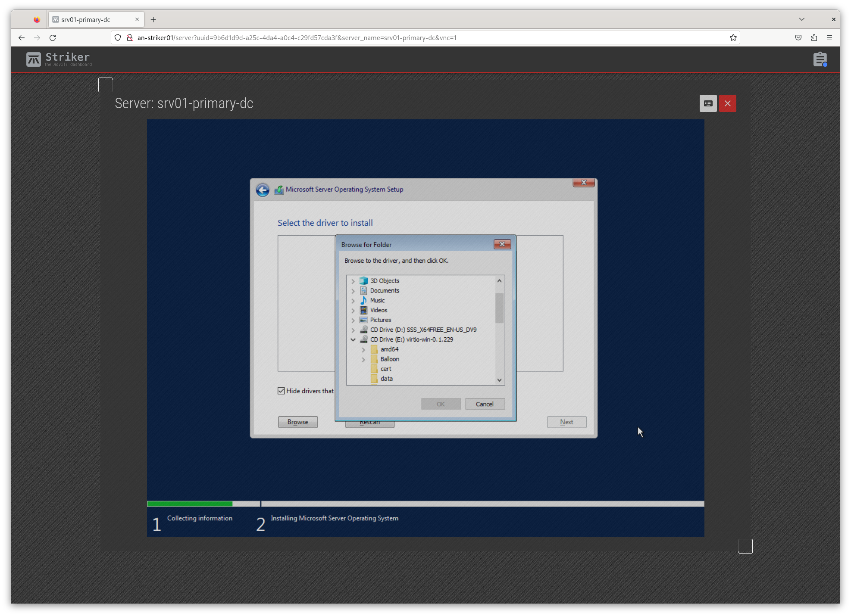This screenshot has width=851, height=616.
Task: Click the green installation progress bar
Action: pos(190,504)
